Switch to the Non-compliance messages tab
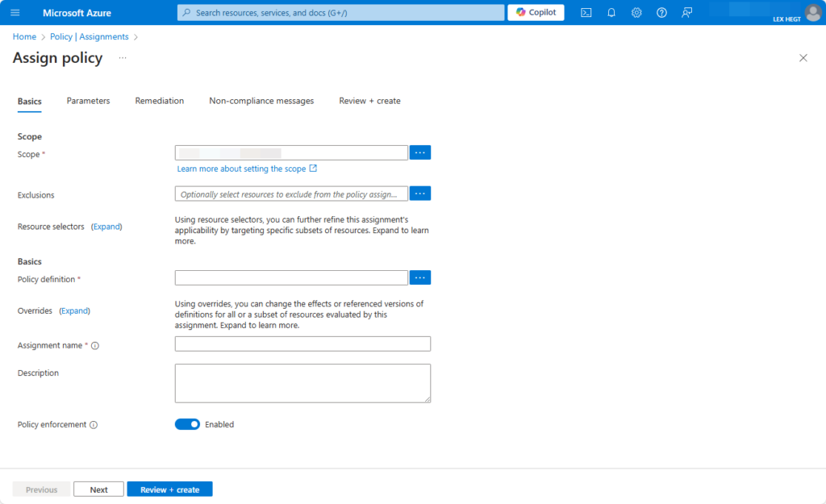826x504 pixels. tap(261, 101)
